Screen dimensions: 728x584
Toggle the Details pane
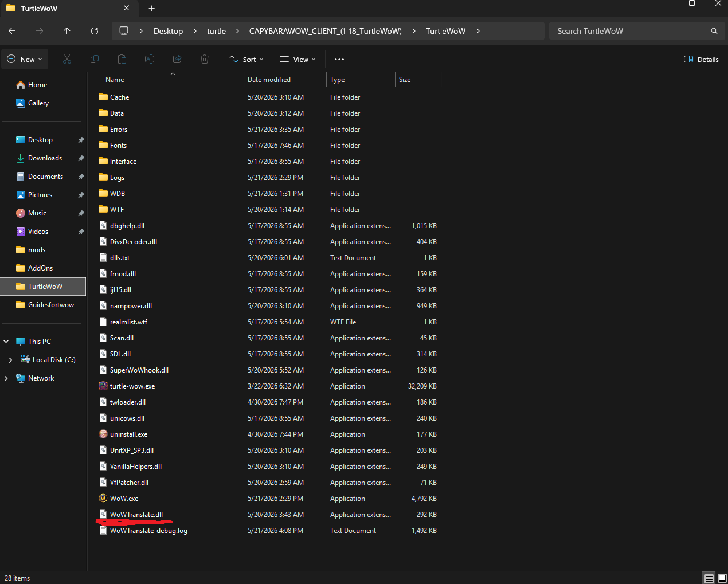click(702, 59)
